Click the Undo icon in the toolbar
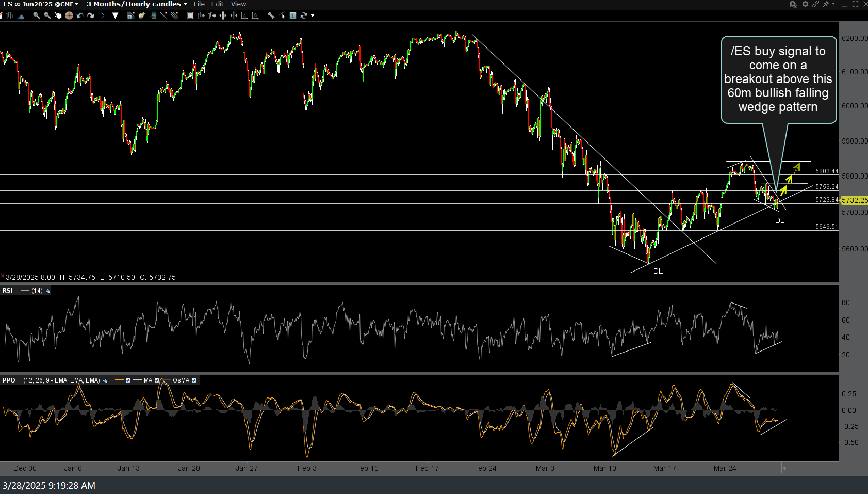 tap(80, 15)
